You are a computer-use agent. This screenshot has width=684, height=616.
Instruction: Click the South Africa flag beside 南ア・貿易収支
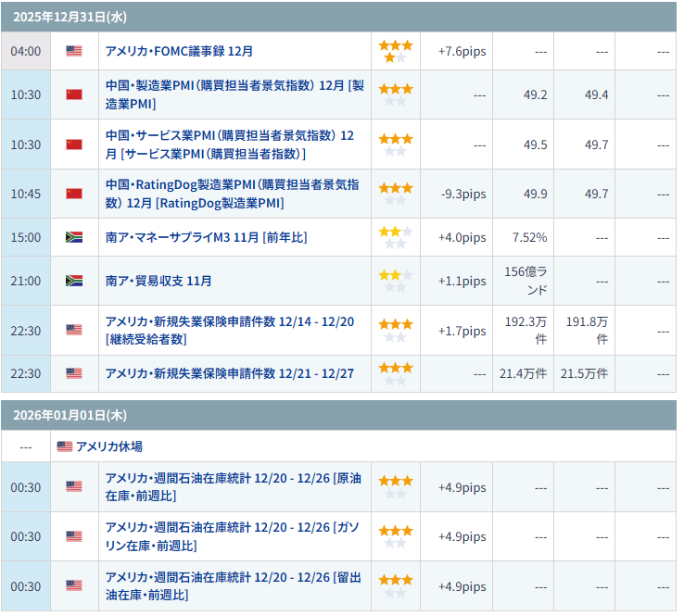tap(74, 281)
